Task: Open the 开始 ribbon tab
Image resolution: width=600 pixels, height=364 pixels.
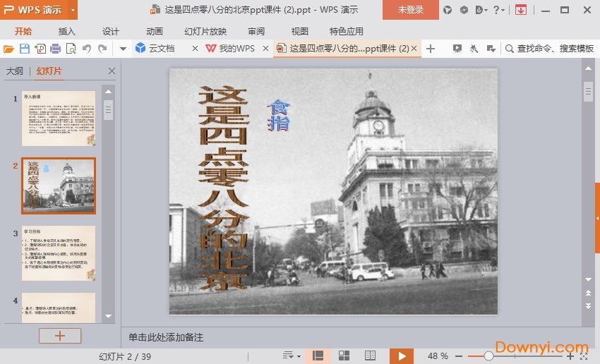Action: [23, 31]
